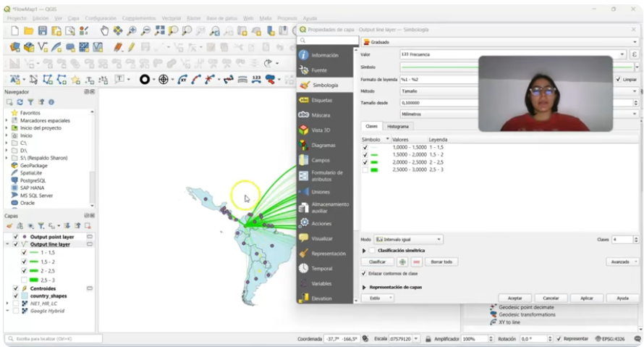The width and height of the screenshot is (644, 347).
Task: Toggle the Representar checkbox in status bar
Action: pyautogui.click(x=559, y=339)
